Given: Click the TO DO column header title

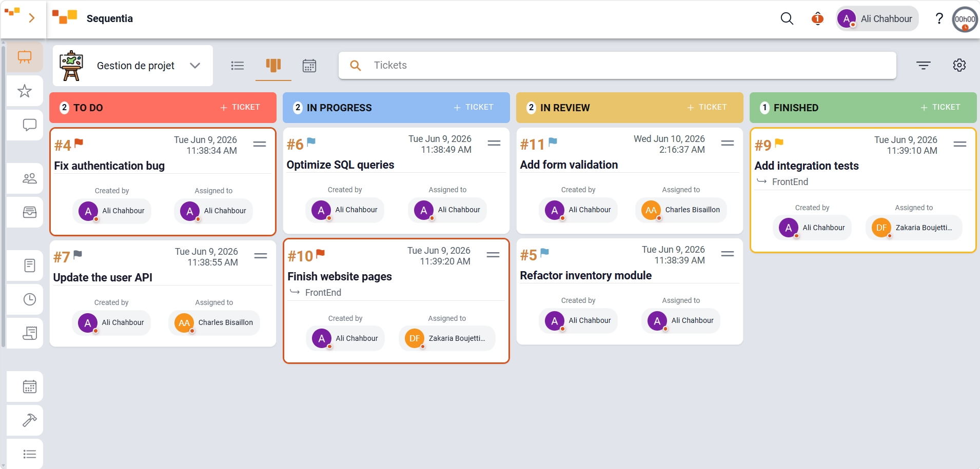Looking at the screenshot, I should (88, 108).
